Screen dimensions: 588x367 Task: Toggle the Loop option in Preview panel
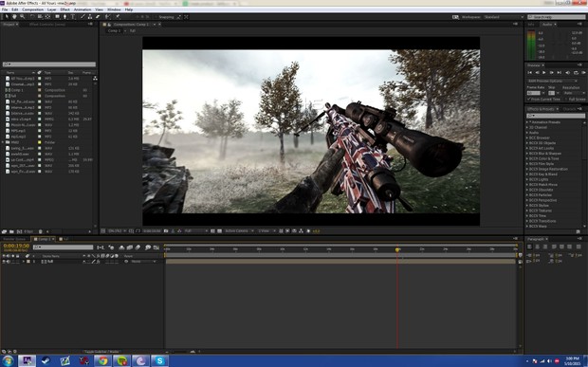tap(576, 73)
